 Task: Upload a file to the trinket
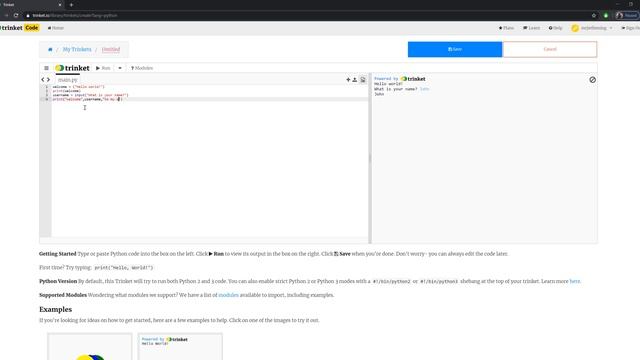coord(355,80)
